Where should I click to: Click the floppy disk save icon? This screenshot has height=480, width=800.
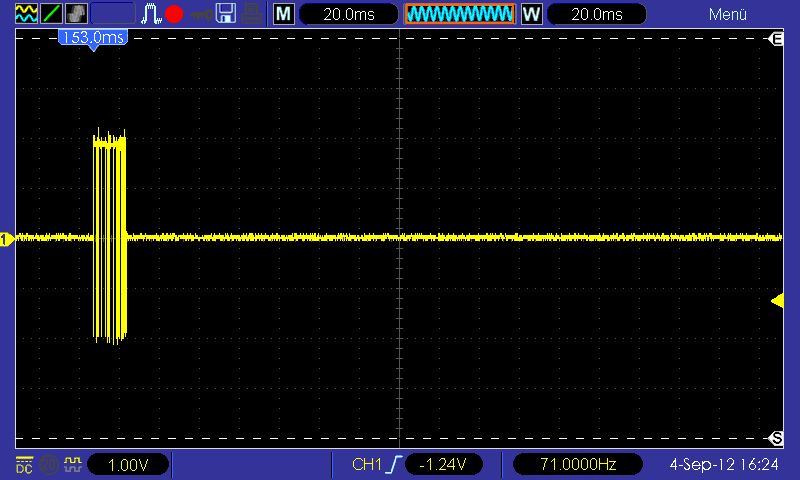(226, 13)
